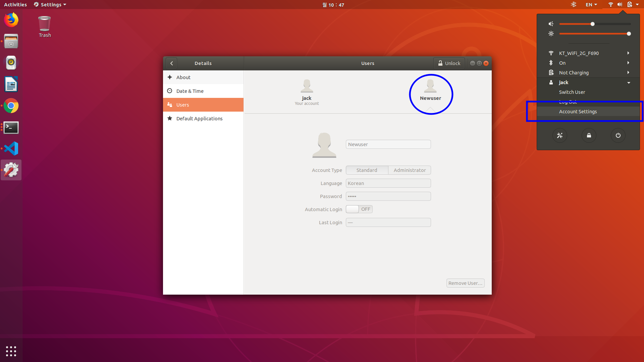
Task: Open Terminal from the dock
Action: [x=11, y=127]
